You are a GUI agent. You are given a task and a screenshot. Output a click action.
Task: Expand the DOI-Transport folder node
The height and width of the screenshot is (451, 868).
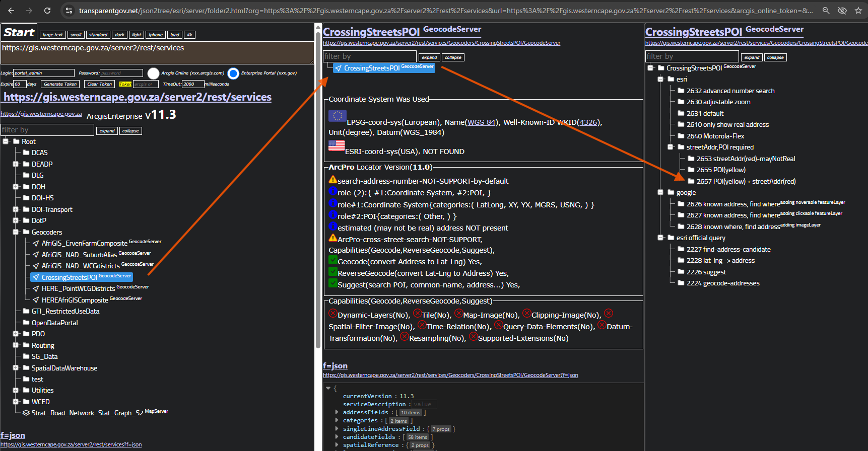coord(16,209)
